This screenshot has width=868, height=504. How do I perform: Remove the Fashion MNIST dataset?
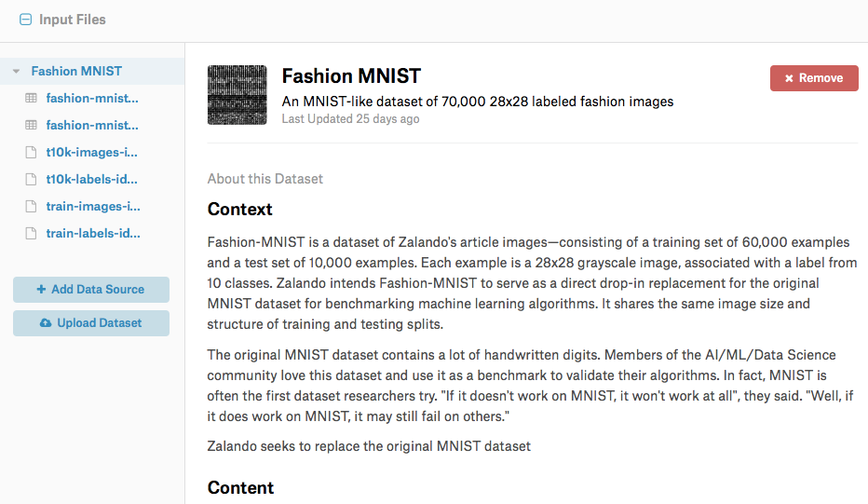[814, 78]
